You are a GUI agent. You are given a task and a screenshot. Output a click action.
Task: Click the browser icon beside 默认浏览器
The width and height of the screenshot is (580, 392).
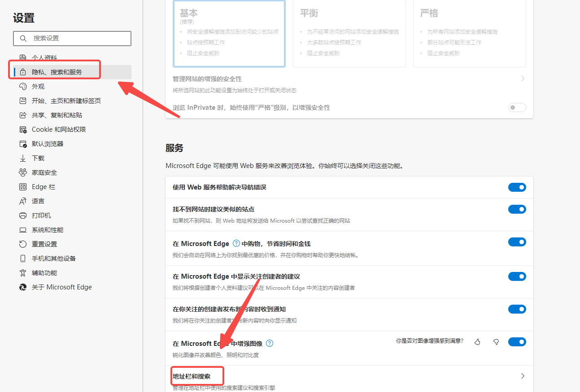23,144
